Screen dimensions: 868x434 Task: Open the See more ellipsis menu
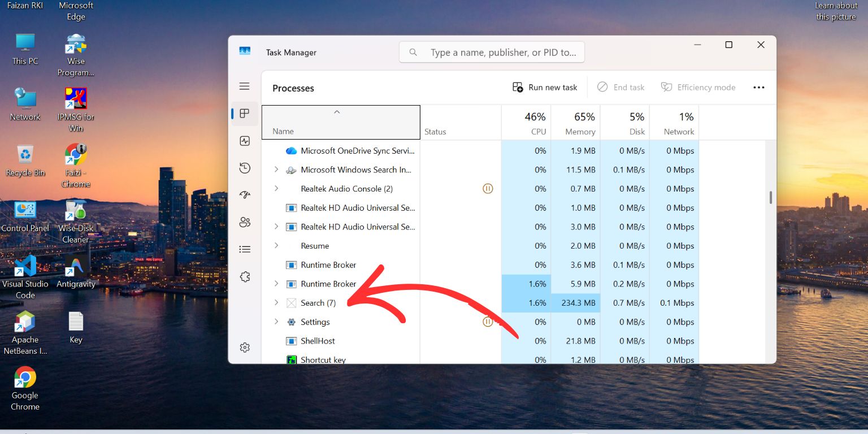(758, 87)
